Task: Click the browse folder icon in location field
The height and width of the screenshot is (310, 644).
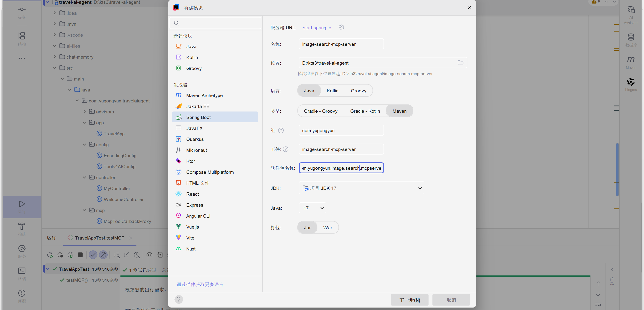Action: click(460, 63)
